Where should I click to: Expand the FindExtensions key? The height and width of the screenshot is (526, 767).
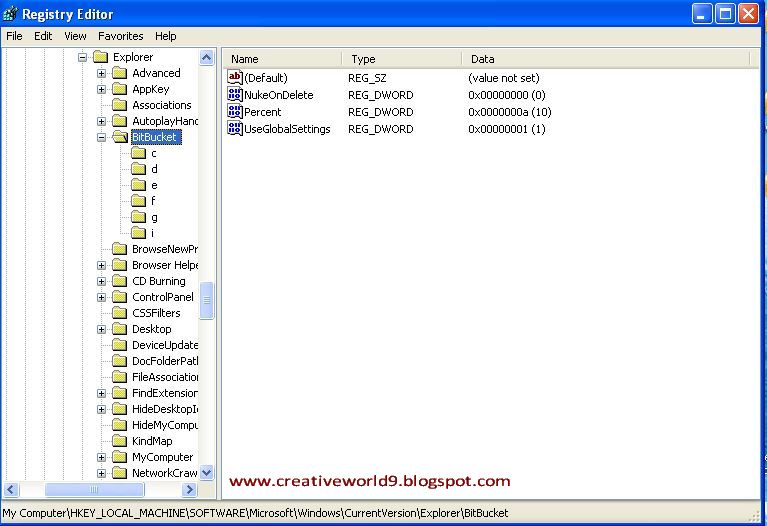point(101,393)
